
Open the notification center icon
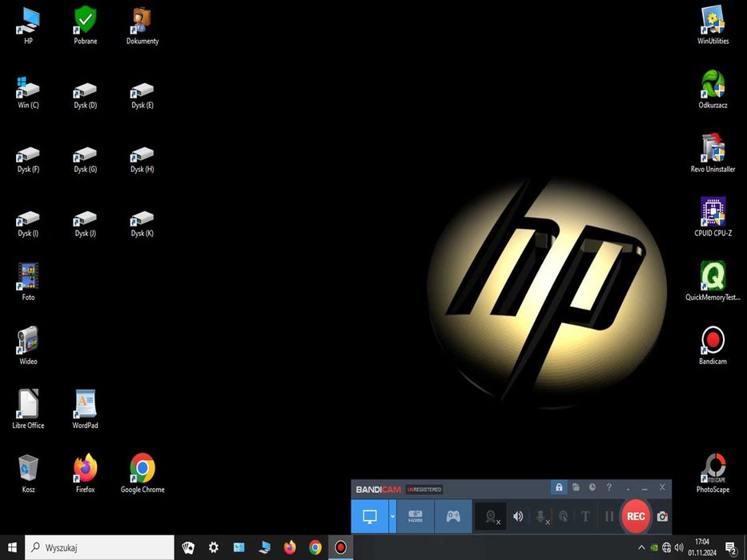(x=731, y=548)
